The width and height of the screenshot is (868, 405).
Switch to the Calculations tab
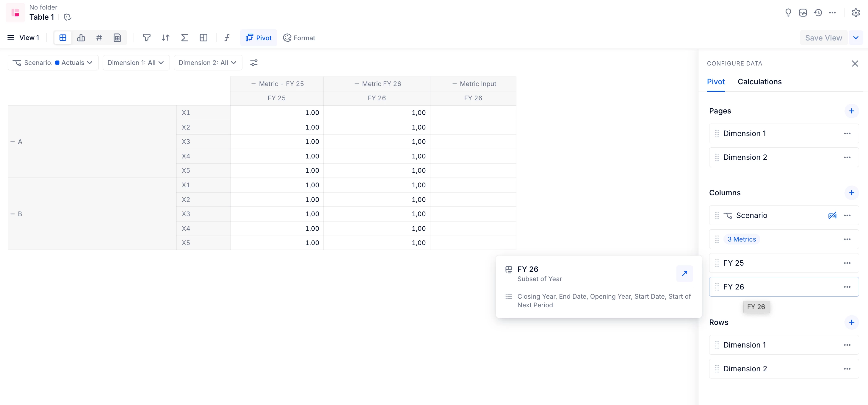759,82
